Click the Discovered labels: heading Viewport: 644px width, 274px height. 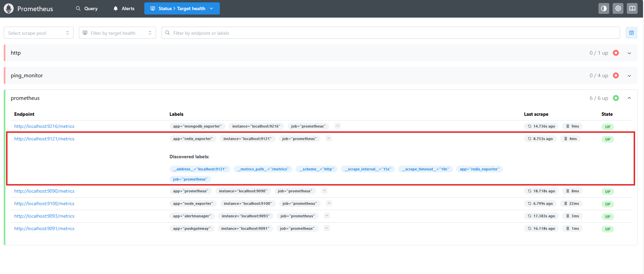[x=189, y=157]
